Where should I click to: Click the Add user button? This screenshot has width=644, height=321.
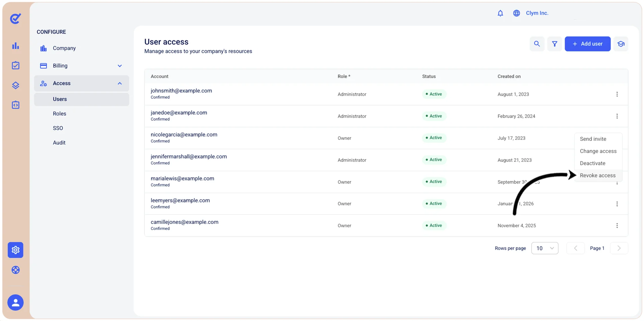tap(587, 44)
